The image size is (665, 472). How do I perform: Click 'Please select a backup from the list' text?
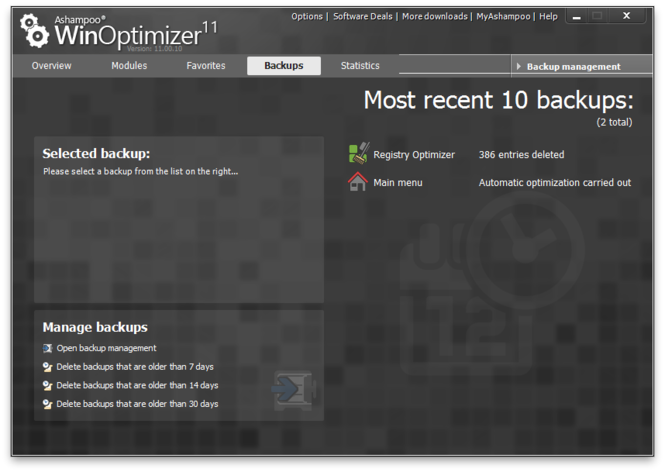(x=140, y=171)
